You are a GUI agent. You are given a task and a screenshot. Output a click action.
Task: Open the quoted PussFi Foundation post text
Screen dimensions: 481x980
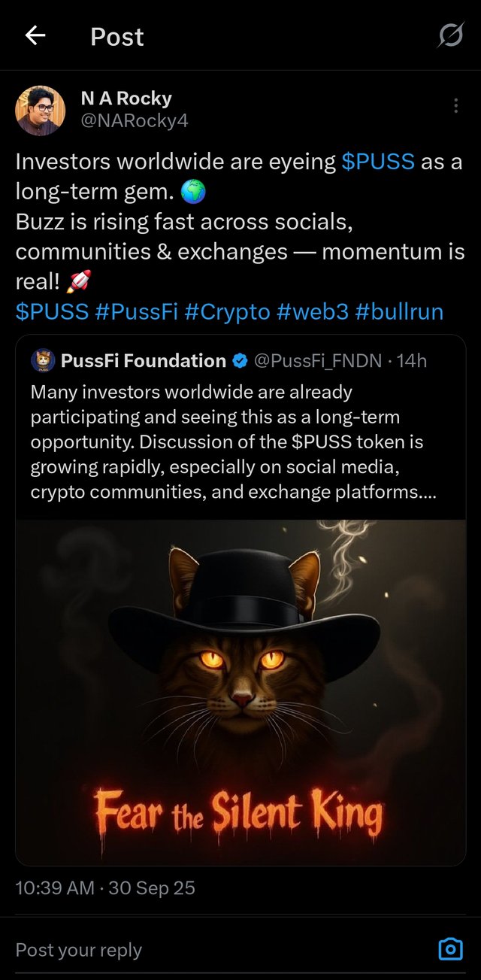[225, 441]
